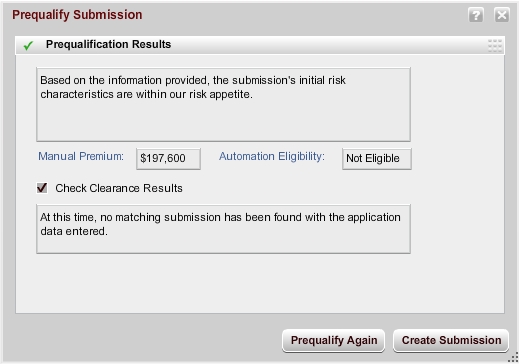The height and width of the screenshot is (364, 520).
Task: Click the green checkmark status icon
Action: click(x=28, y=45)
